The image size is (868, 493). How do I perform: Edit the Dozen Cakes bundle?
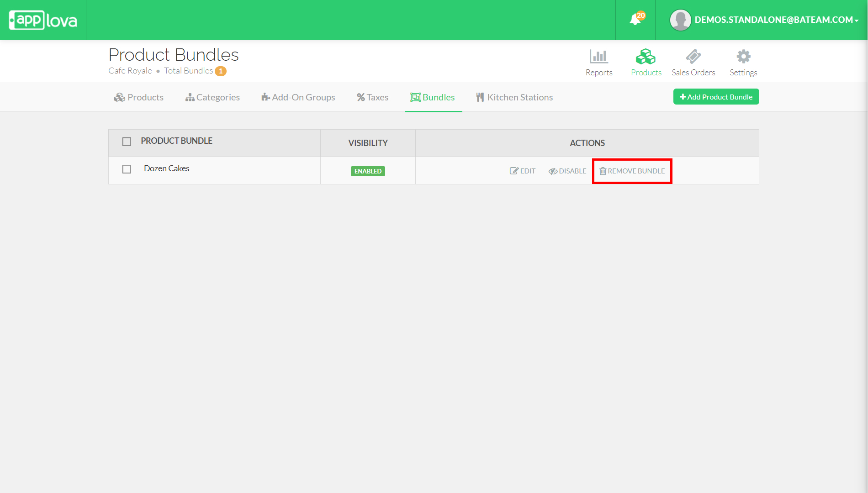[x=523, y=171]
